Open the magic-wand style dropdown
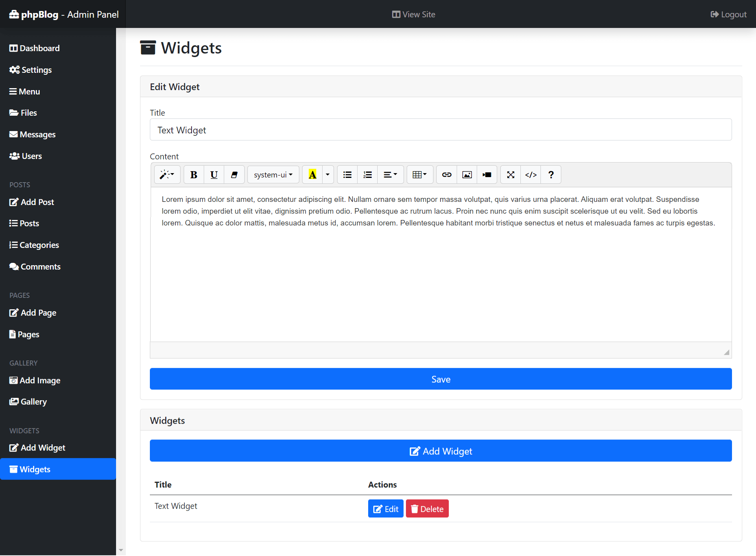 [x=167, y=175]
